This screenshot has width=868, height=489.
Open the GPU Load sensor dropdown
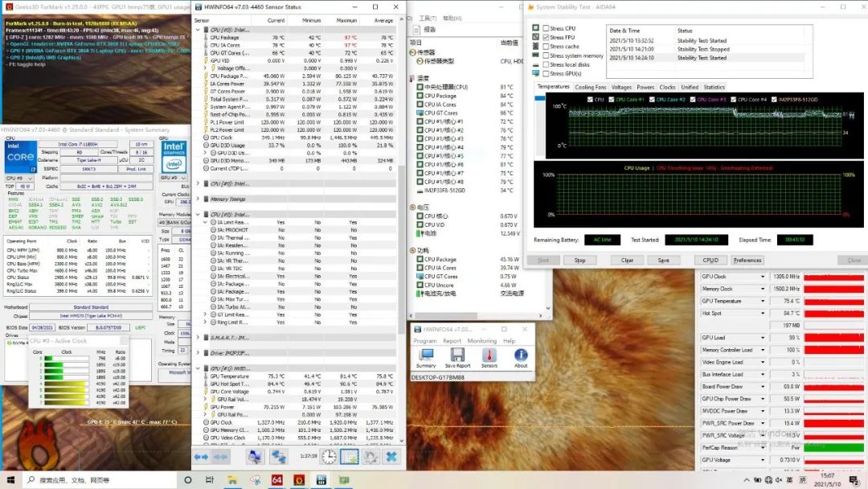[763, 338]
